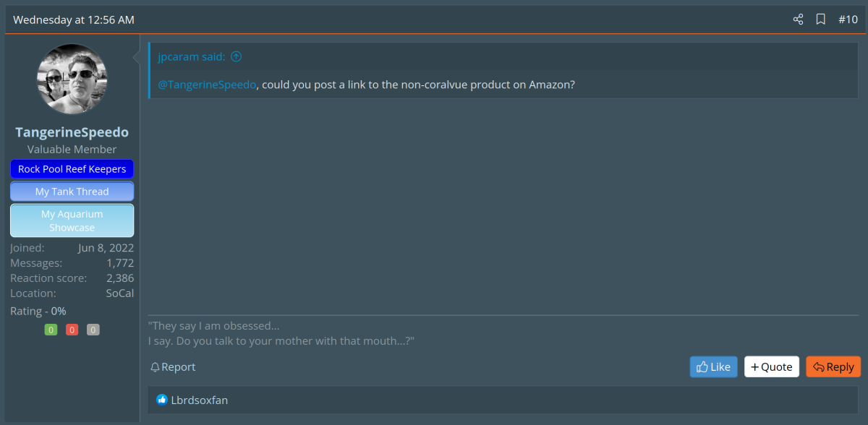Open the My Aquarium Showcase button

click(72, 220)
